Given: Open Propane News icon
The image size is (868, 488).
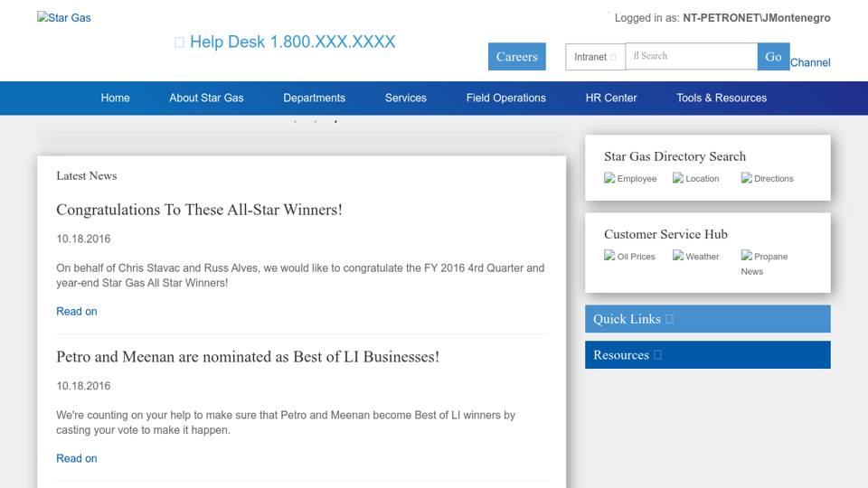Looking at the screenshot, I should (x=747, y=256).
